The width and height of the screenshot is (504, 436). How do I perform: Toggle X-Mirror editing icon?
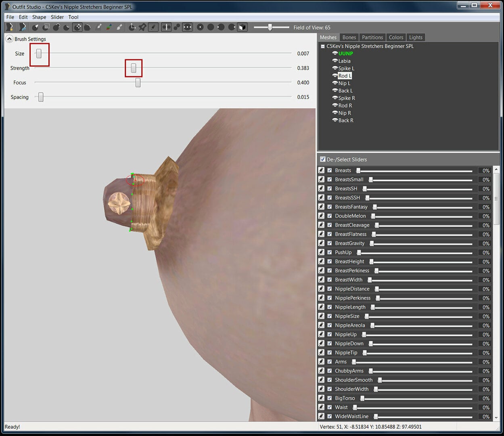(166, 27)
